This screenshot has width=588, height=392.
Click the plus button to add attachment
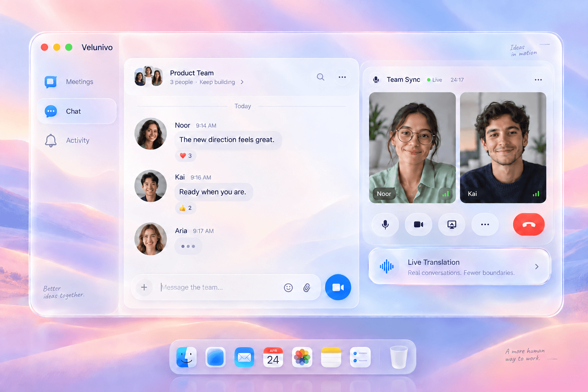[144, 287]
